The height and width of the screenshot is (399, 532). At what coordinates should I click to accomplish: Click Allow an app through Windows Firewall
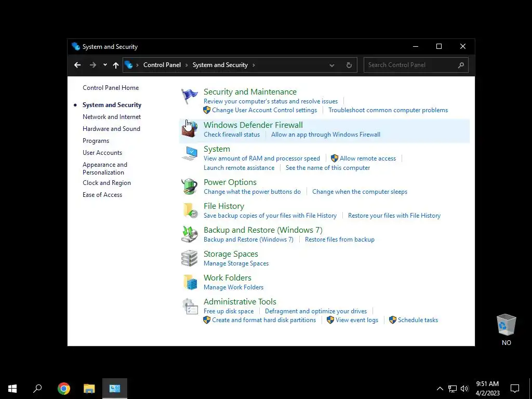326,135
